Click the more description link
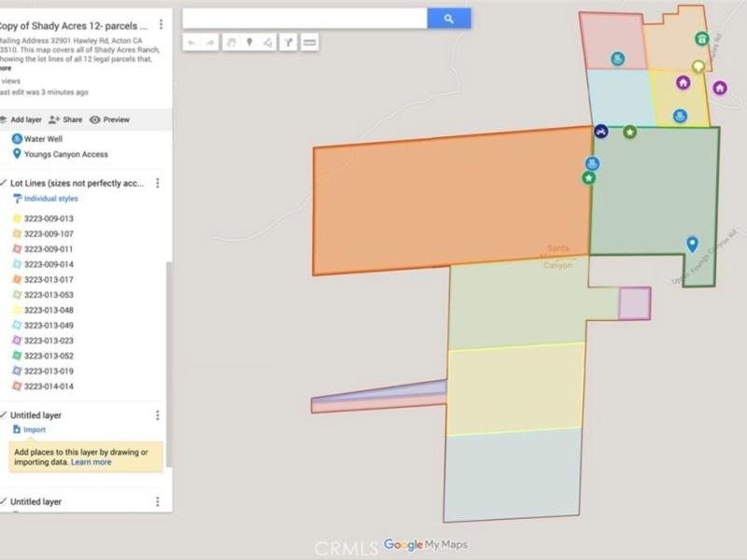 coord(6,68)
